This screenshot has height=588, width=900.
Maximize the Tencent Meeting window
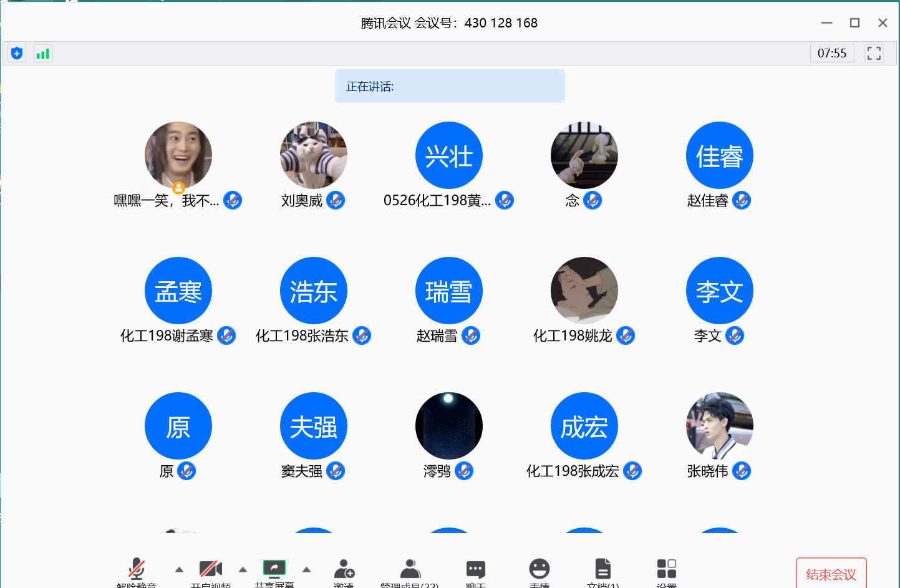[855, 23]
